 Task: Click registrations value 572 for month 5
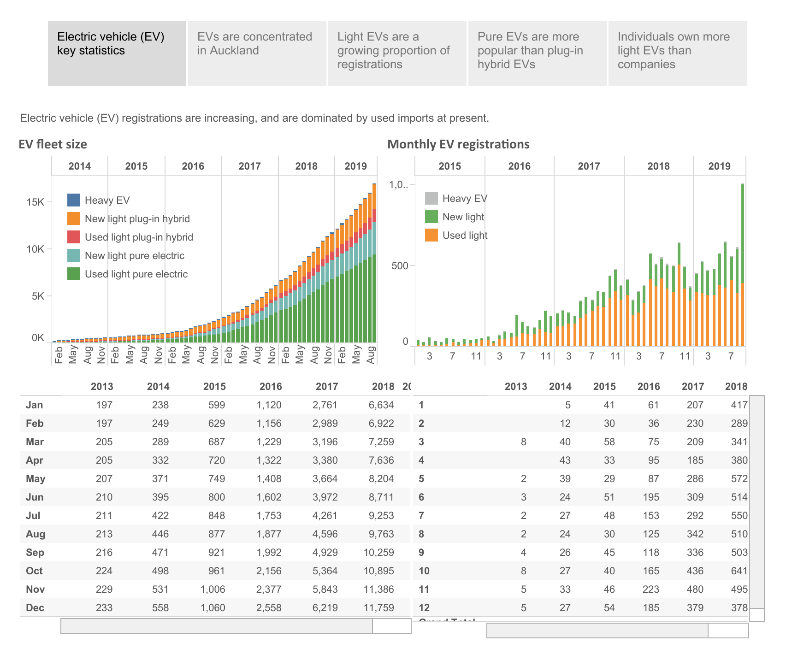pos(739,479)
